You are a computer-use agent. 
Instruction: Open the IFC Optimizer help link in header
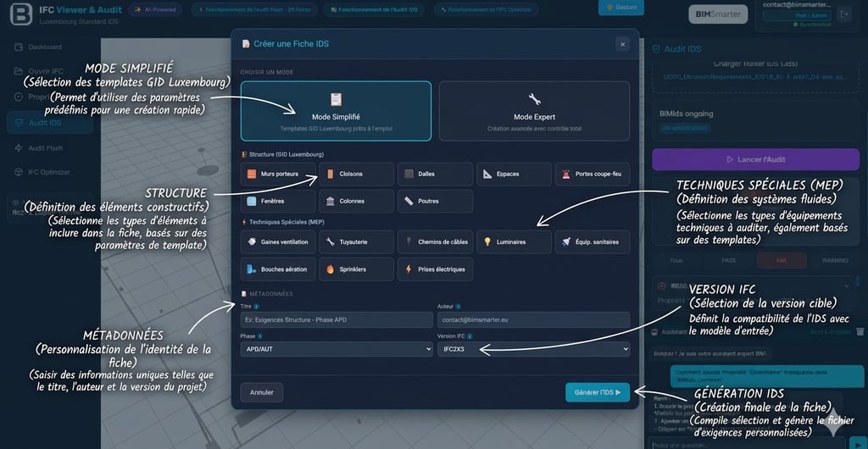coord(487,9)
